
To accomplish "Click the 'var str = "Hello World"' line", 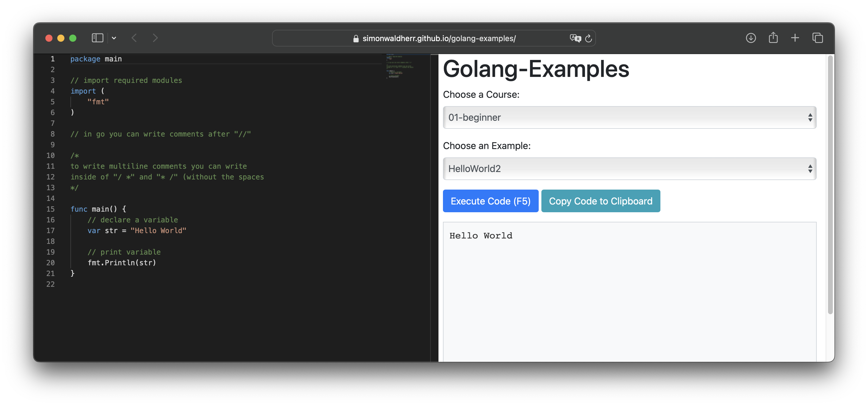I will point(137,231).
